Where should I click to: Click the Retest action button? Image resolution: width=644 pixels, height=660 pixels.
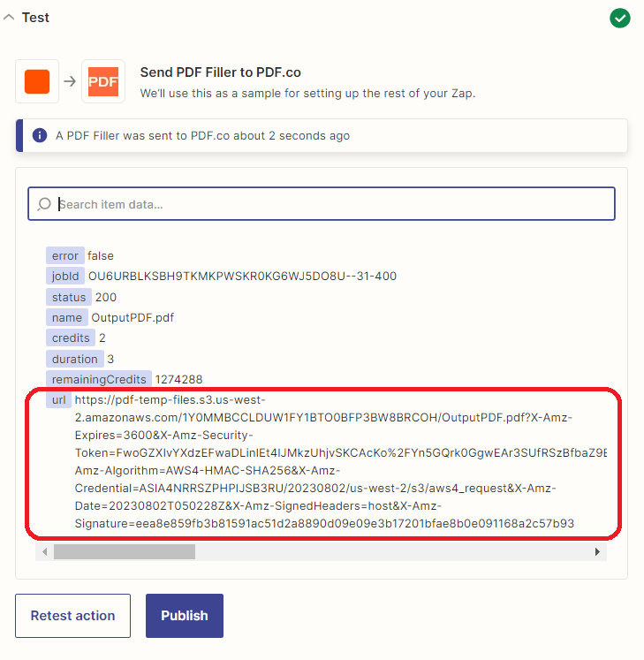(72, 616)
